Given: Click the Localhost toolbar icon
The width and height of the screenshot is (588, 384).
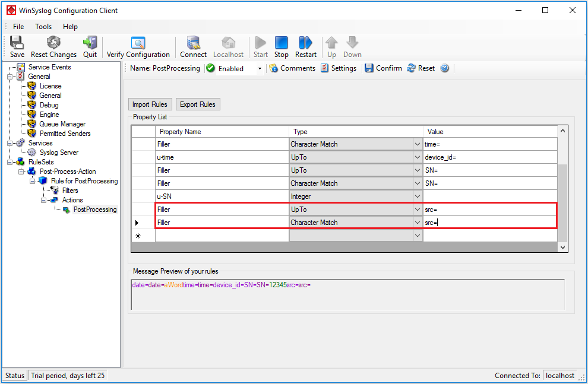Looking at the screenshot, I should pyautogui.click(x=229, y=47).
